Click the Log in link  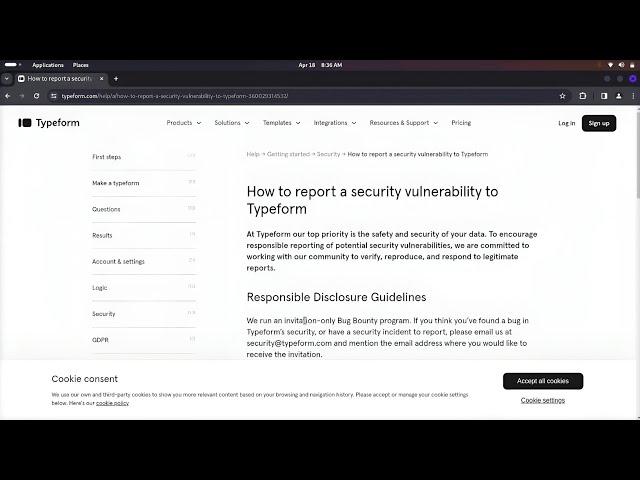coord(567,123)
